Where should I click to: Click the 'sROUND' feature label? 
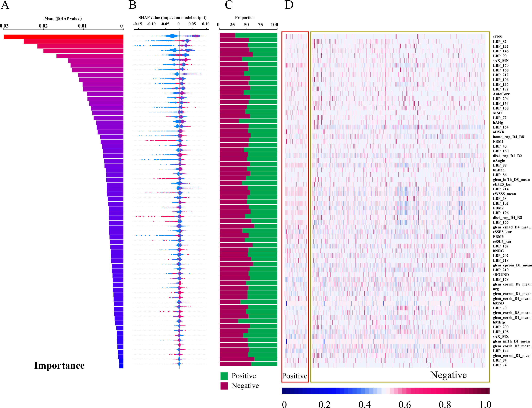[x=501, y=275]
